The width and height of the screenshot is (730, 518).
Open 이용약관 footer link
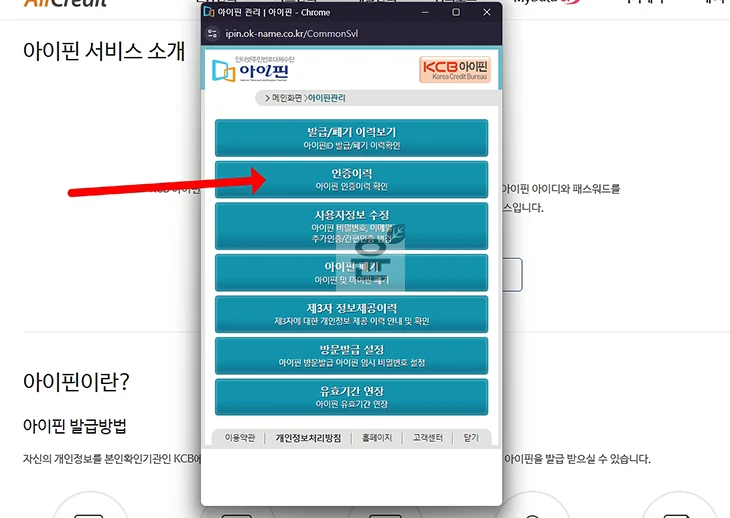pos(240,438)
